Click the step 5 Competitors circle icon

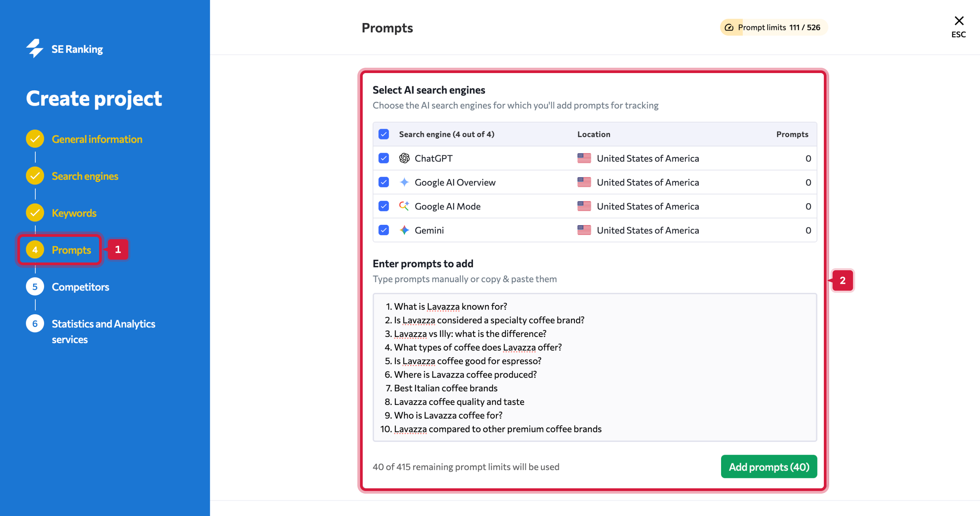35,287
